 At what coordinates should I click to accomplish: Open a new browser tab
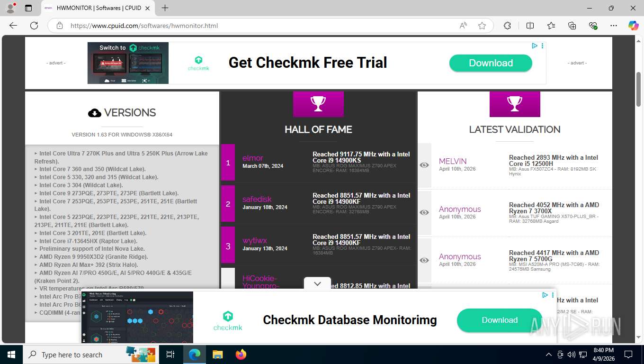click(165, 8)
